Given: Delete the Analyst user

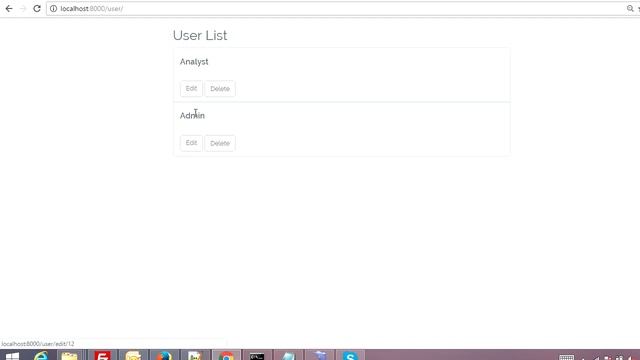Looking at the screenshot, I should (220, 89).
